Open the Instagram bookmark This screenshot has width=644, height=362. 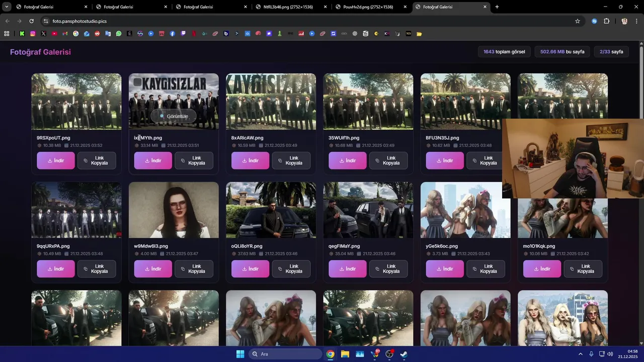[33, 34]
